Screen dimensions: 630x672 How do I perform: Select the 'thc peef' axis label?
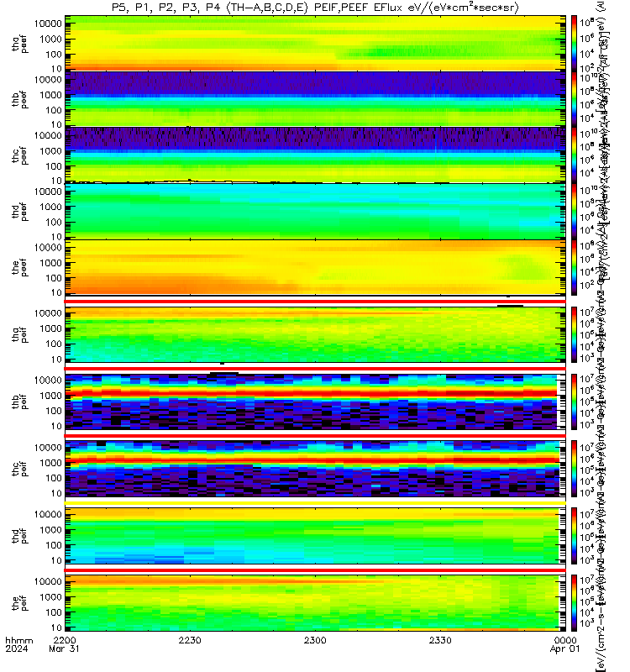point(19,155)
